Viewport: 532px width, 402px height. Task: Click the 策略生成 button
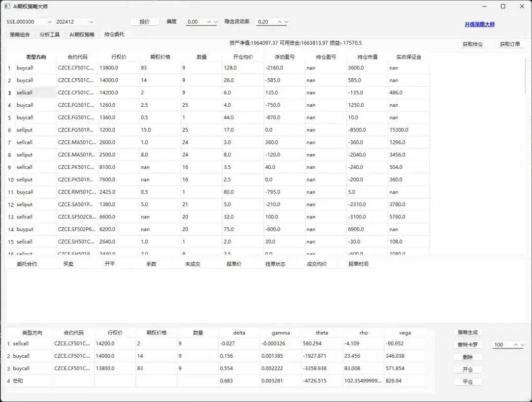467,332
